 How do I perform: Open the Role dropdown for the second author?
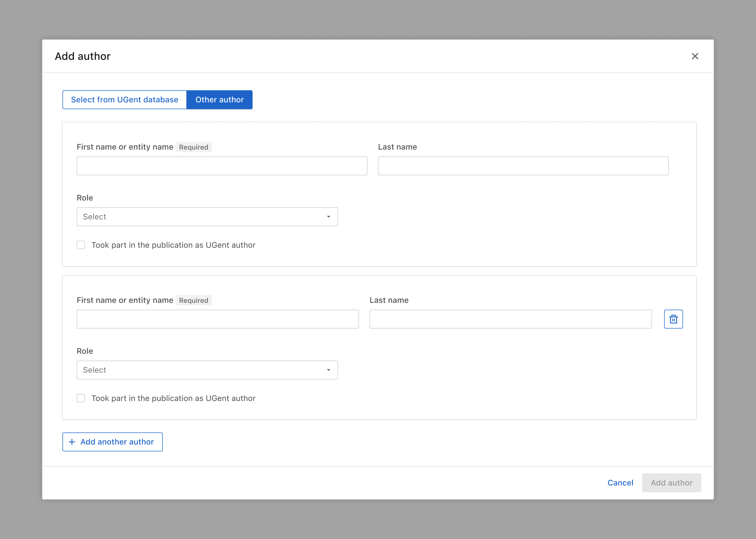pyautogui.click(x=207, y=370)
